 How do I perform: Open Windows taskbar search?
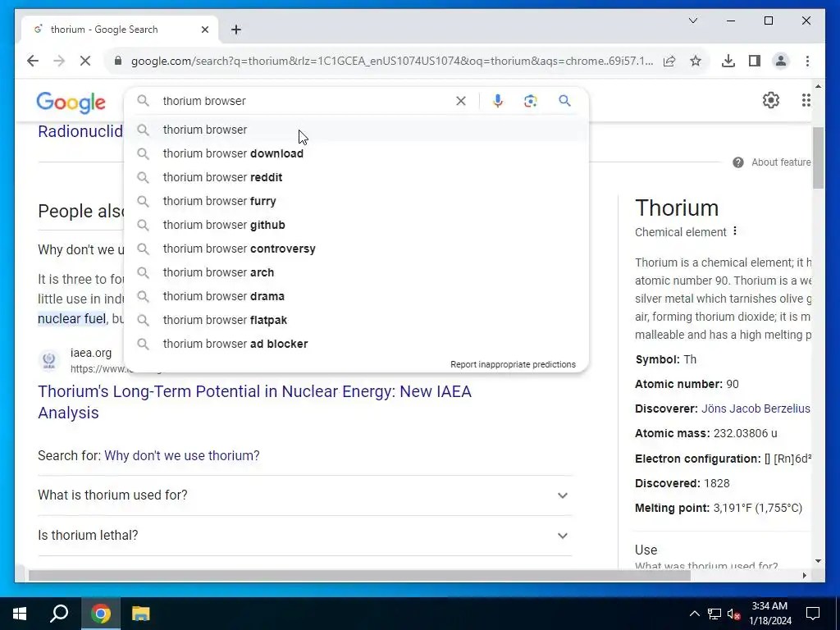tap(59, 614)
